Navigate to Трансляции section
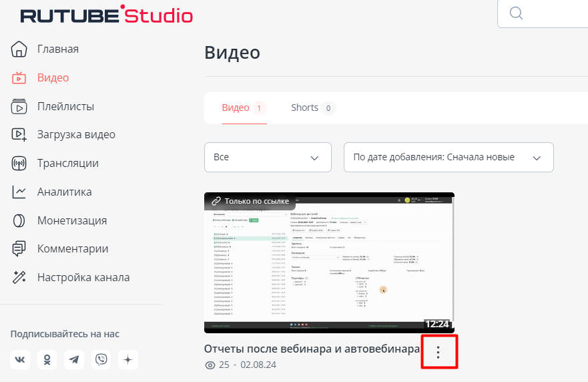The width and height of the screenshot is (588, 382). pos(67,163)
